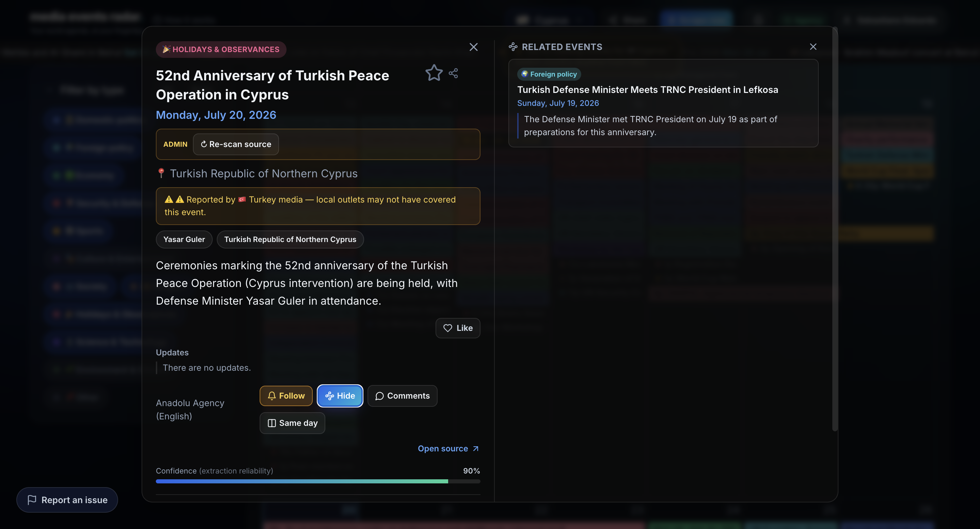
Task: Click the modal vertical scrollbar
Action: (835, 228)
